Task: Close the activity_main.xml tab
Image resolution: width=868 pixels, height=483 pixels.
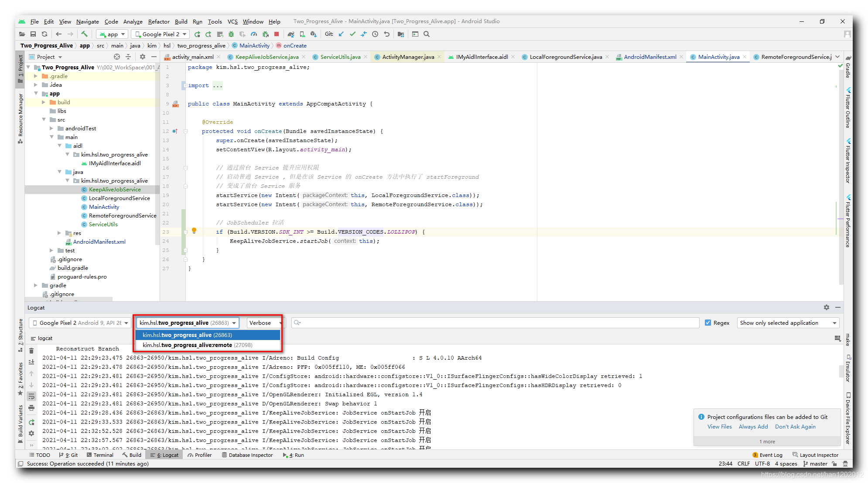Action: click(219, 57)
